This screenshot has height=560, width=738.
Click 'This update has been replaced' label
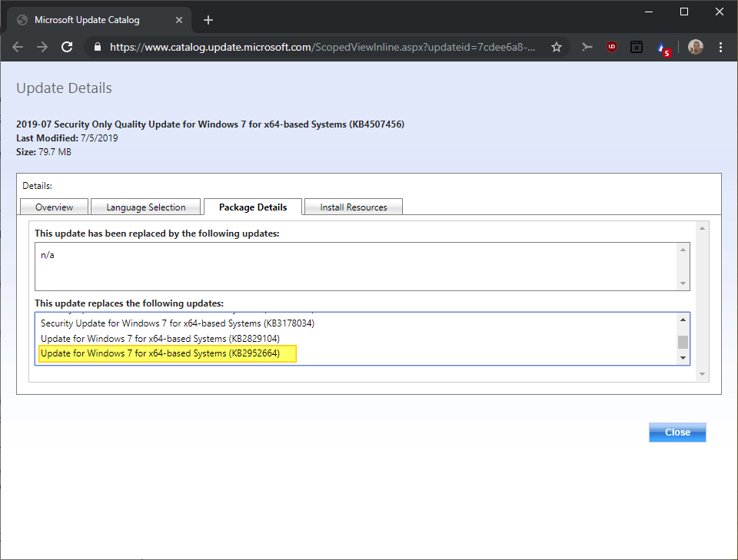(157, 234)
